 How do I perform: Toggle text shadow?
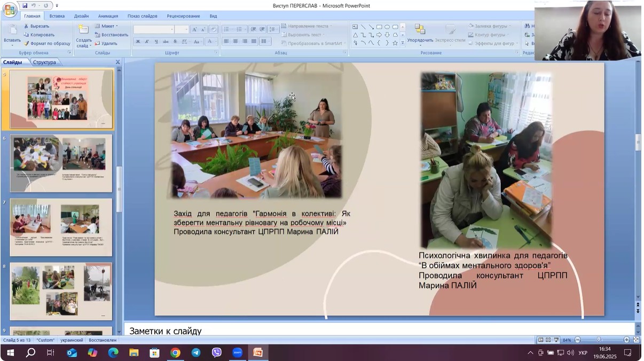click(x=175, y=41)
